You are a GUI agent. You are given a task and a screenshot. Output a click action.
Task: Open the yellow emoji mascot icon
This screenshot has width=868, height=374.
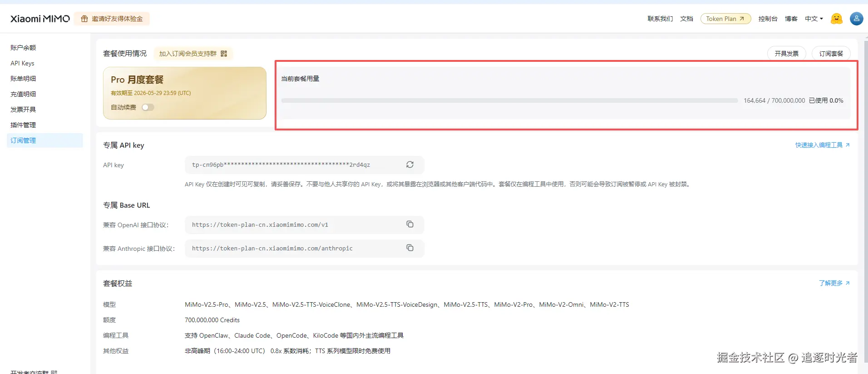click(x=836, y=19)
